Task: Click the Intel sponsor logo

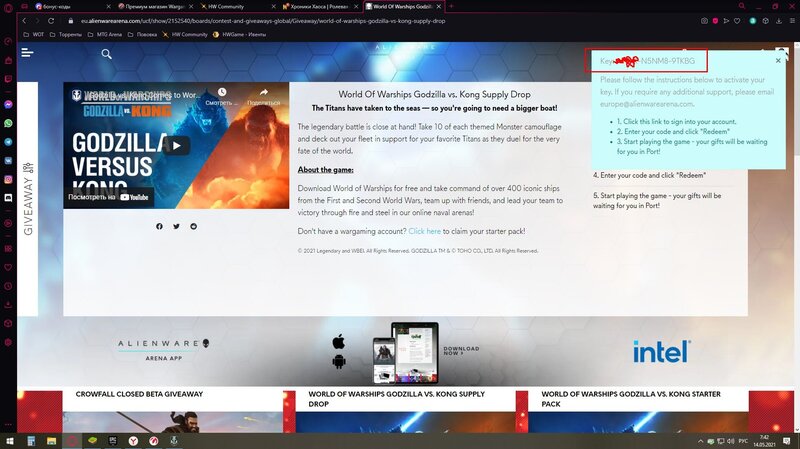Action: click(x=661, y=352)
